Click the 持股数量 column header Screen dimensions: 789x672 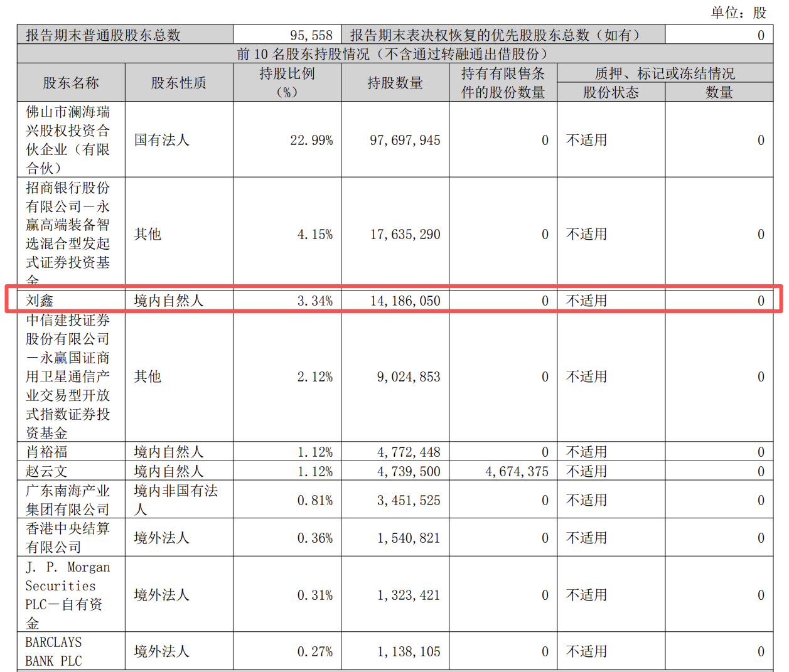point(395,83)
